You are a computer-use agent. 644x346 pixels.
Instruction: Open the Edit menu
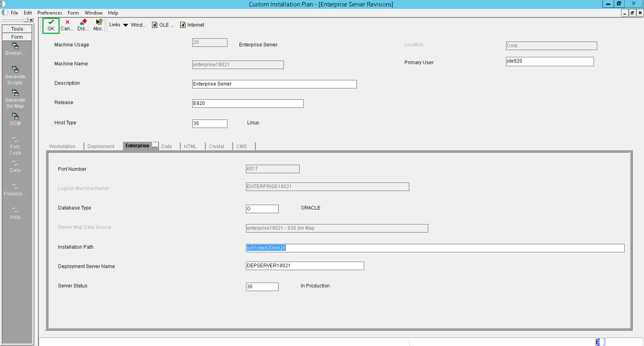[28, 13]
